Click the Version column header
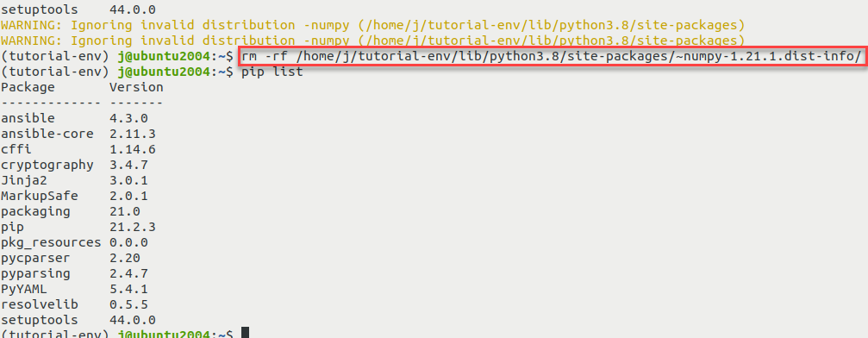Image resolution: width=868 pixels, height=338 pixels. [x=136, y=88]
